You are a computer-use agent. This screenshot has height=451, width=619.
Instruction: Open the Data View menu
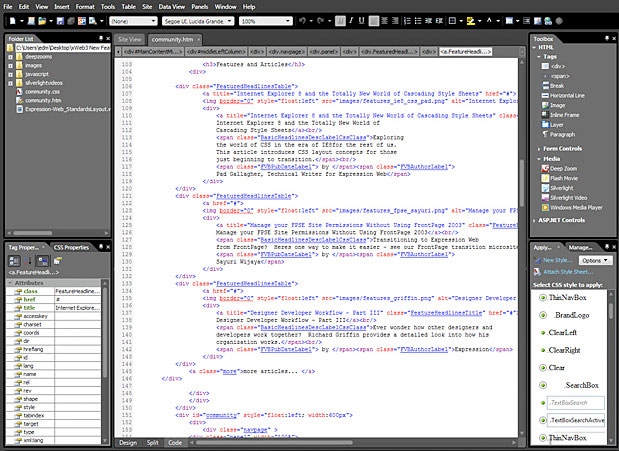coord(173,6)
